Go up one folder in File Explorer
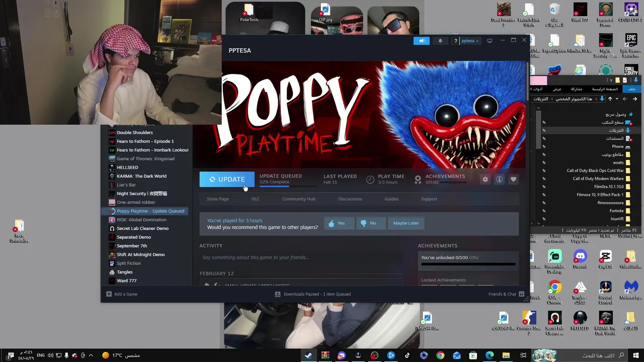This screenshot has width=644, height=362. pyautogui.click(x=610, y=99)
